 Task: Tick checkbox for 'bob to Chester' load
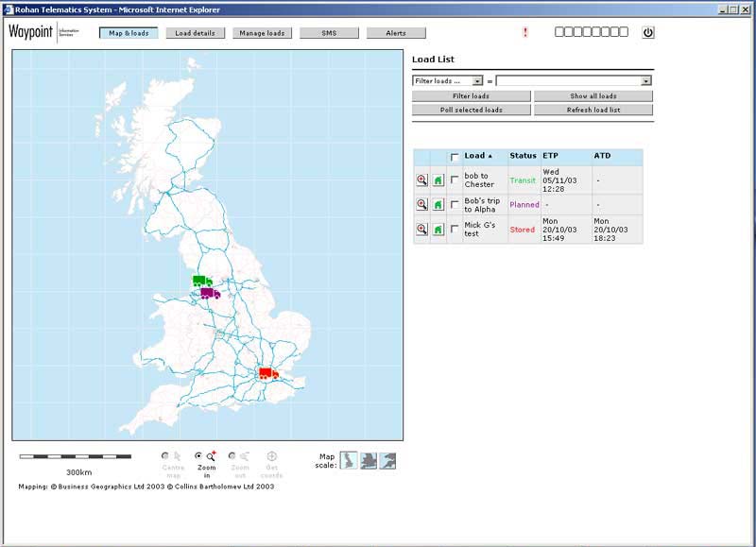455,179
